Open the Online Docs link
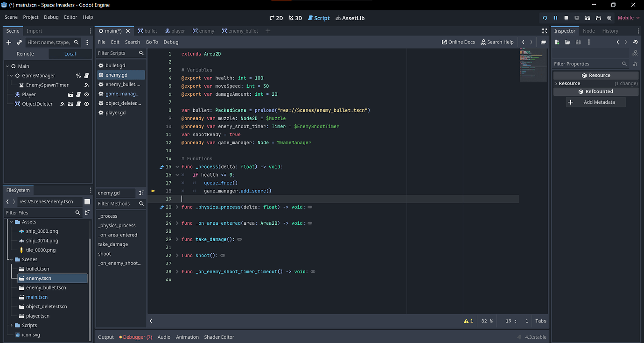 click(x=458, y=42)
